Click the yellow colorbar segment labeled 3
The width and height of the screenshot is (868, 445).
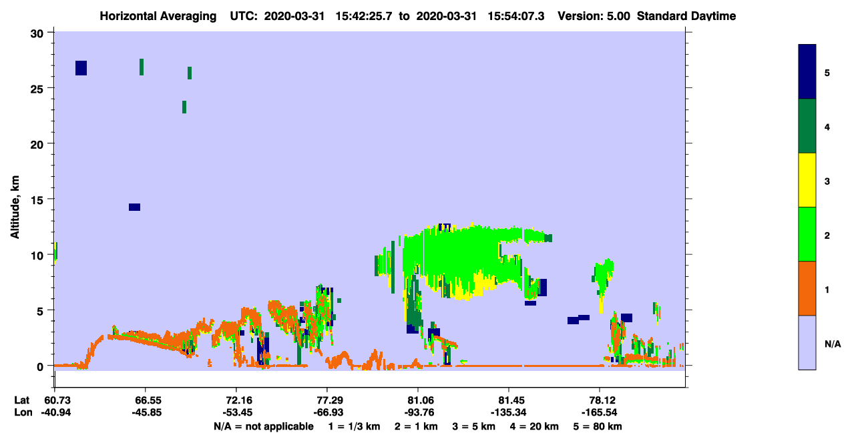[x=807, y=180]
